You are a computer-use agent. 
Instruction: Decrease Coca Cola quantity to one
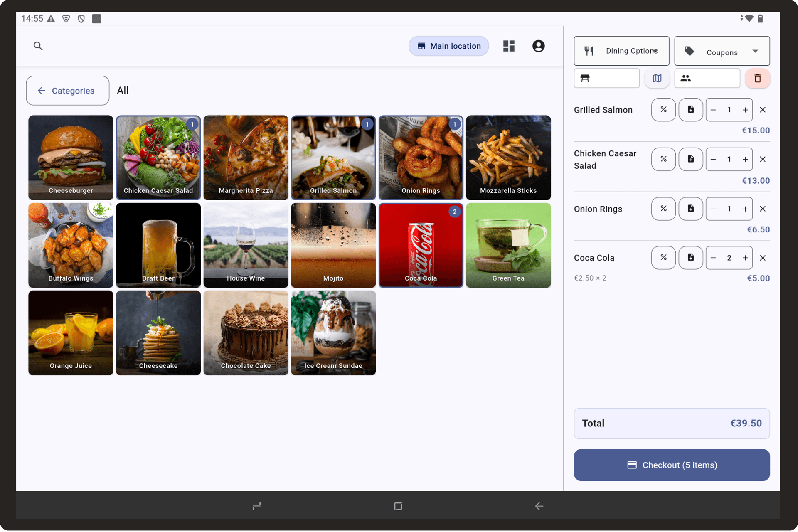tap(713, 258)
